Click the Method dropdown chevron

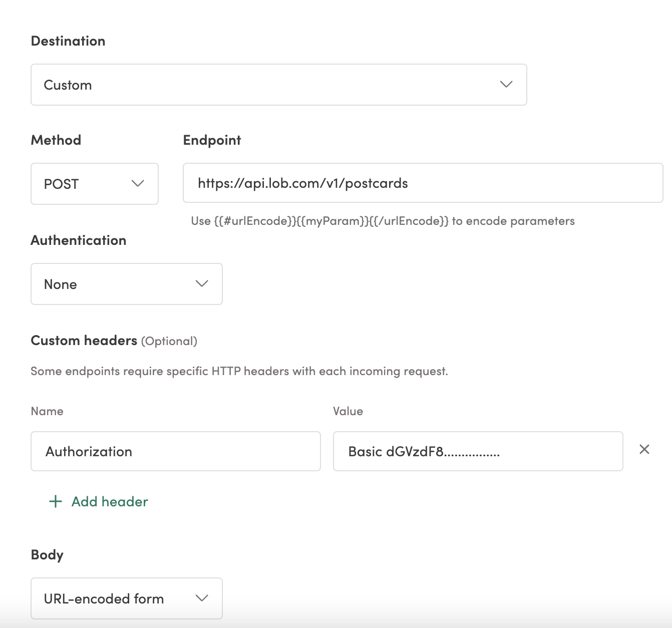[138, 184]
